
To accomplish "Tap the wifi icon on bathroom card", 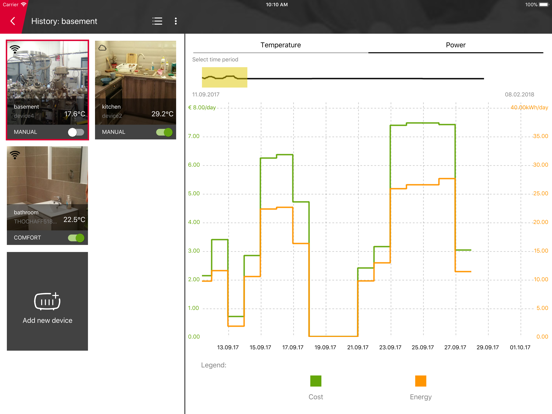I will coord(15,155).
